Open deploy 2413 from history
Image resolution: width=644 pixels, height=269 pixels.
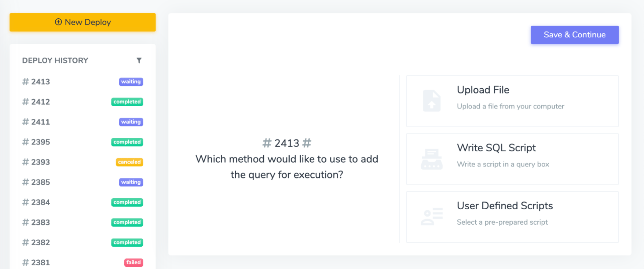(40, 82)
